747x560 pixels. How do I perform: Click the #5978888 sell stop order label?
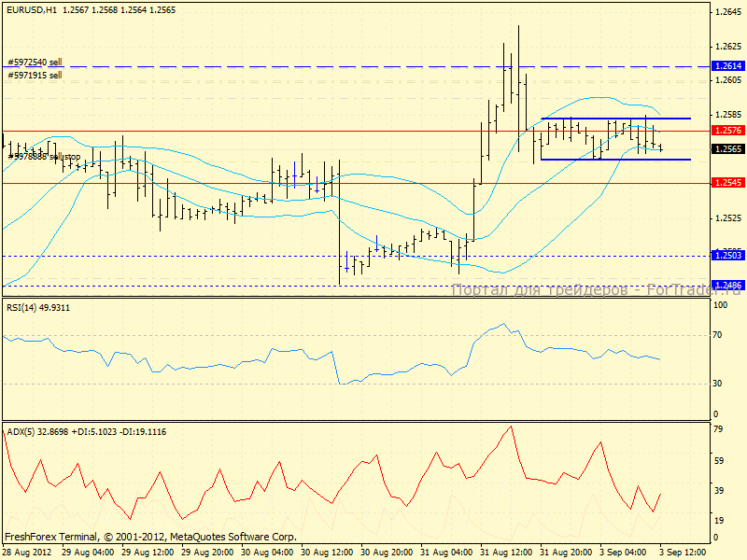coord(43,156)
